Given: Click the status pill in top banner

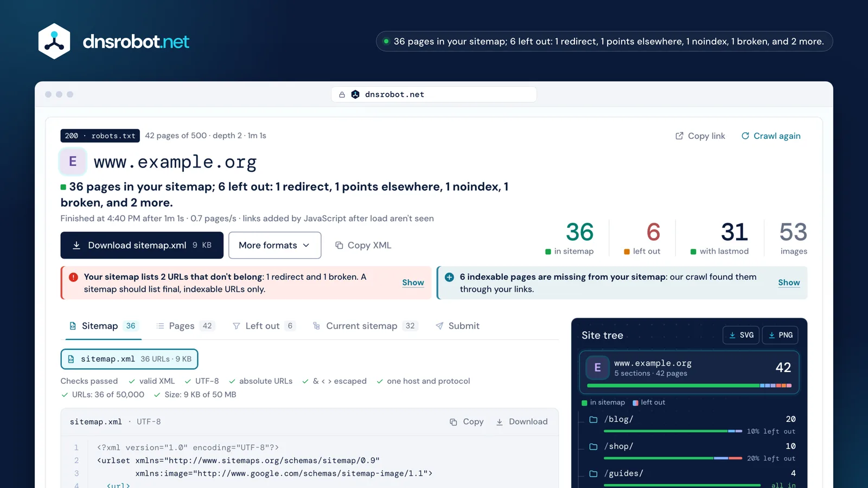Looking at the screenshot, I should [x=604, y=41].
